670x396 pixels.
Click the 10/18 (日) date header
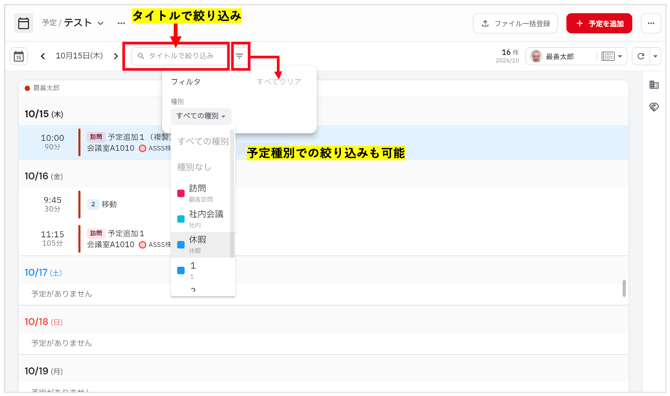tap(44, 322)
